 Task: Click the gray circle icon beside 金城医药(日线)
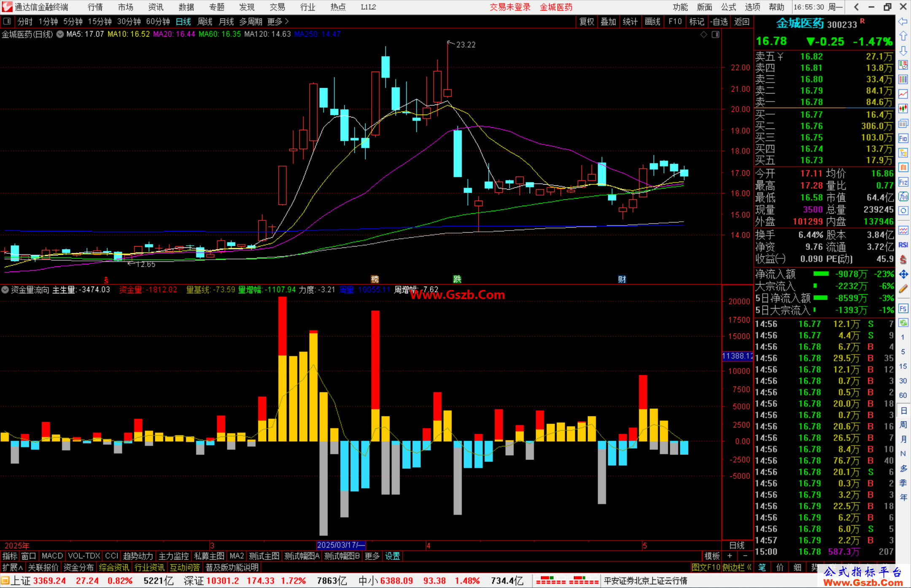coord(60,34)
